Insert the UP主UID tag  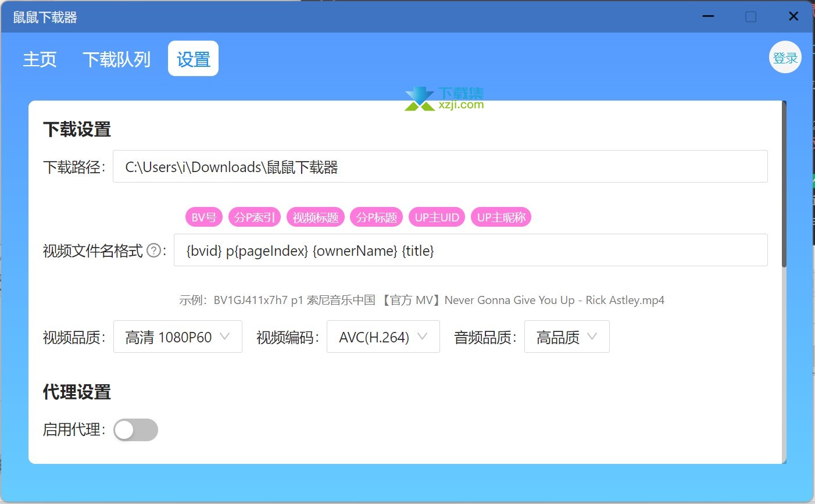pos(437,217)
